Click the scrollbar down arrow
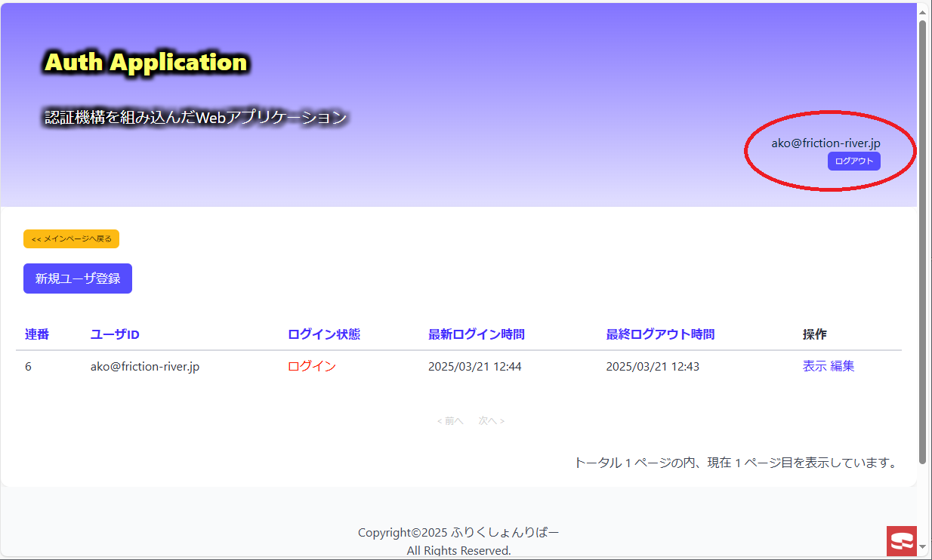The height and width of the screenshot is (560, 932). 922,545
